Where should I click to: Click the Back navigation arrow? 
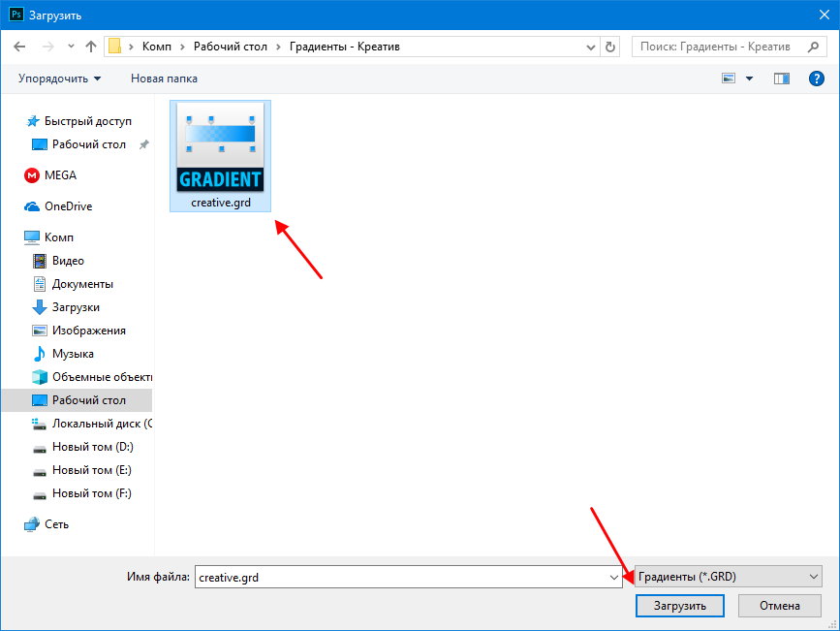[19, 47]
